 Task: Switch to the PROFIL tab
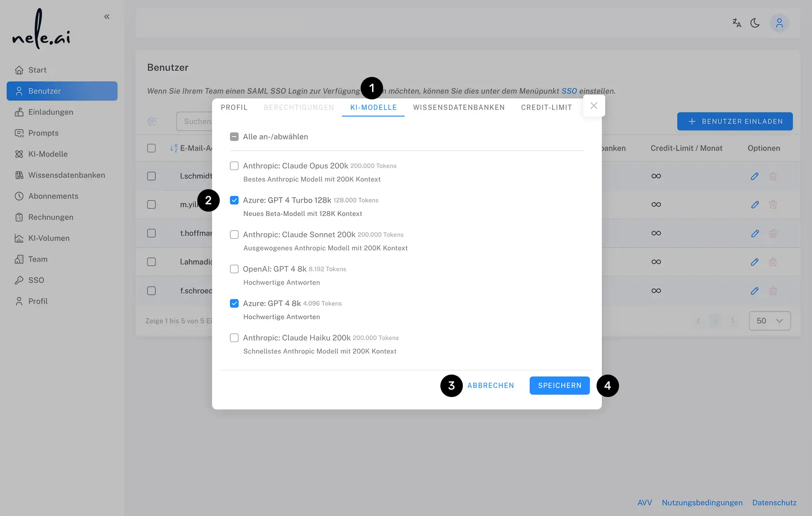234,107
